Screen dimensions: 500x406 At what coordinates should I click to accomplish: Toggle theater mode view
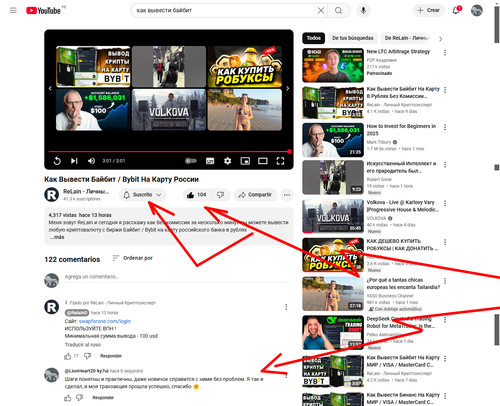coord(263,161)
